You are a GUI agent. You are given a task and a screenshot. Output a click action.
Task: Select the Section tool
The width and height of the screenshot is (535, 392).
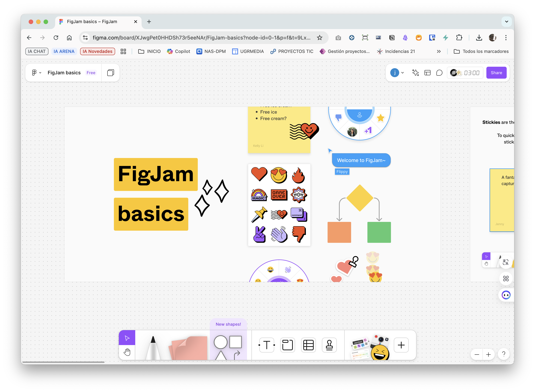(x=287, y=345)
